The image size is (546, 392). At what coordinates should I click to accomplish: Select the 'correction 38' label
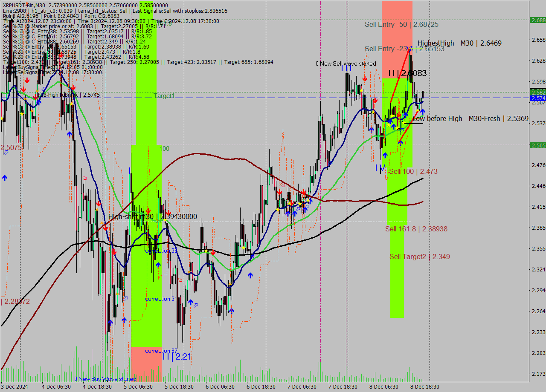(x=161, y=251)
